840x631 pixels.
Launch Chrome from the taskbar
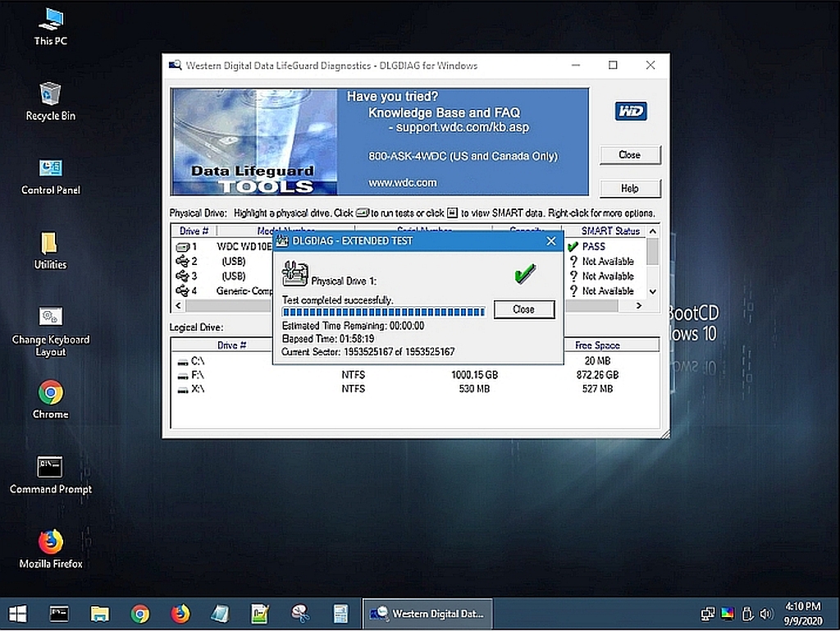(x=139, y=614)
